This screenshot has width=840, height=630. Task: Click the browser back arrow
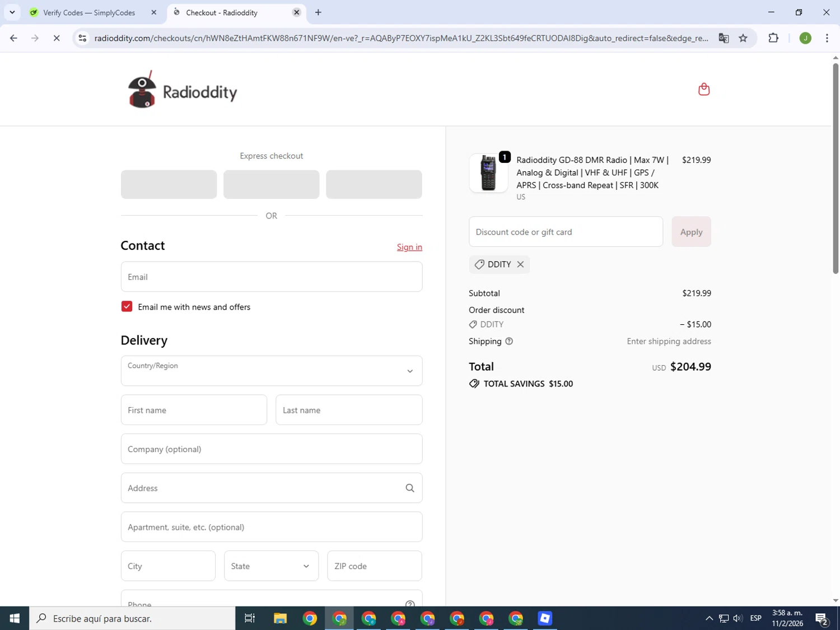(13, 38)
